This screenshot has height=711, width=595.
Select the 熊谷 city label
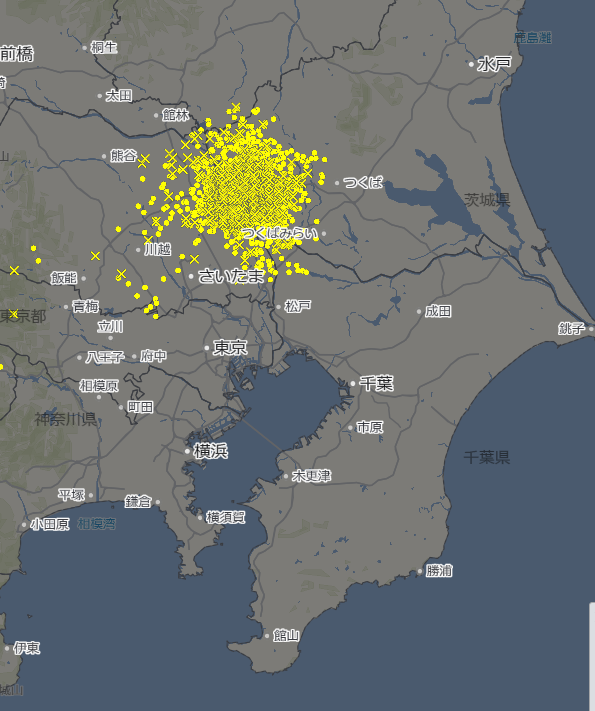coord(124,156)
